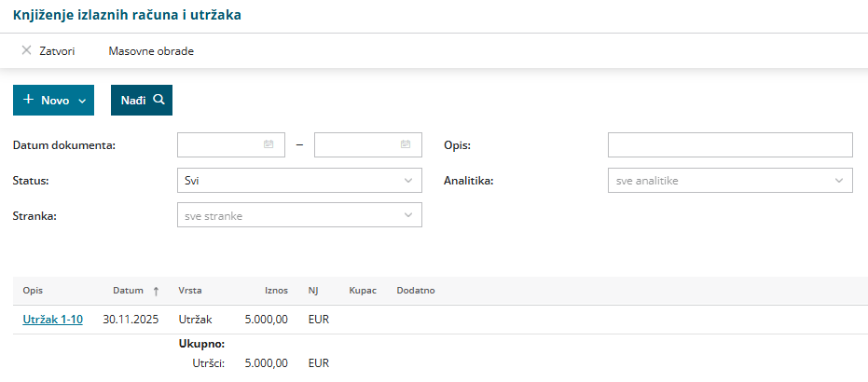
Task: Click the Utršci total label
Action: pos(209,363)
